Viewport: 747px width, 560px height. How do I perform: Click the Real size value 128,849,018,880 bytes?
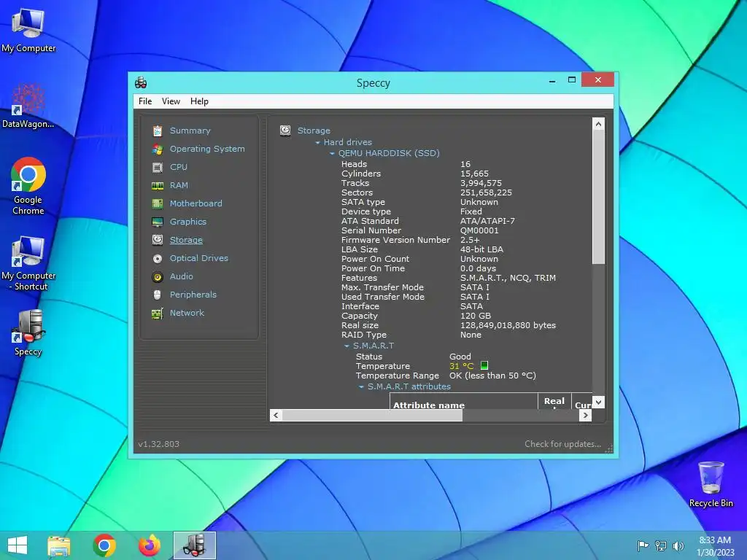[x=508, y=325]
